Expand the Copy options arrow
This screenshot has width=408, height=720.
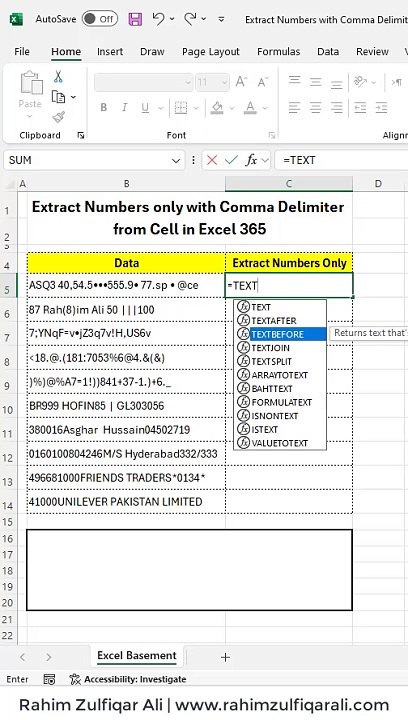pos(73,97)
